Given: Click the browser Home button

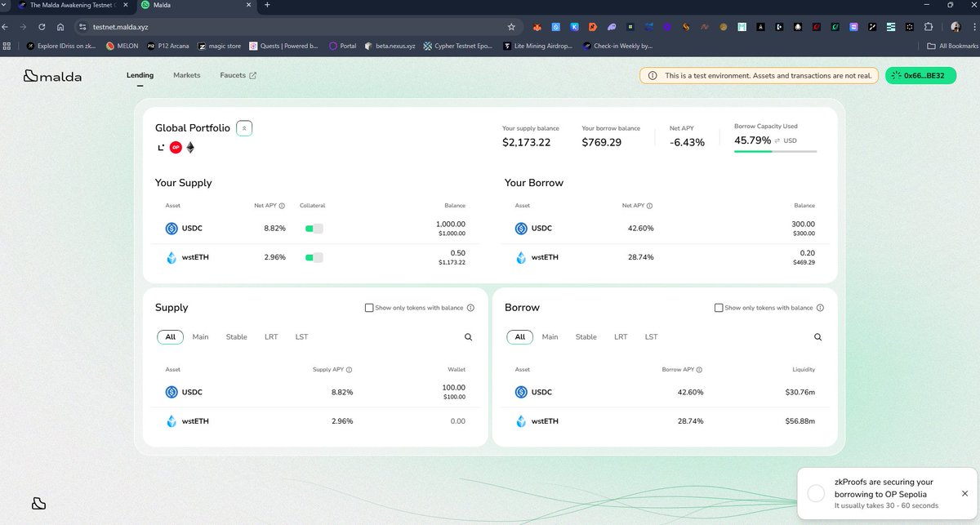Looking at the screenshot, I should (x=60, y=26).
